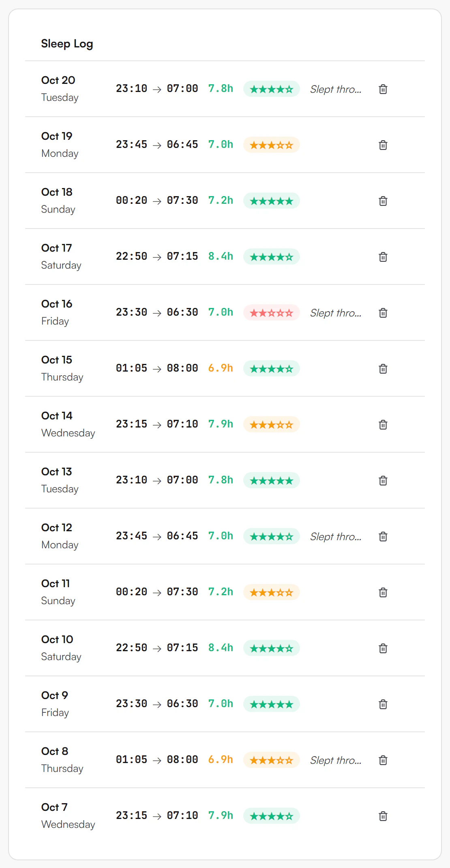Delete the Oct 8 sleep entry
This screenshot has height=868, width=450.
point(383,760)
